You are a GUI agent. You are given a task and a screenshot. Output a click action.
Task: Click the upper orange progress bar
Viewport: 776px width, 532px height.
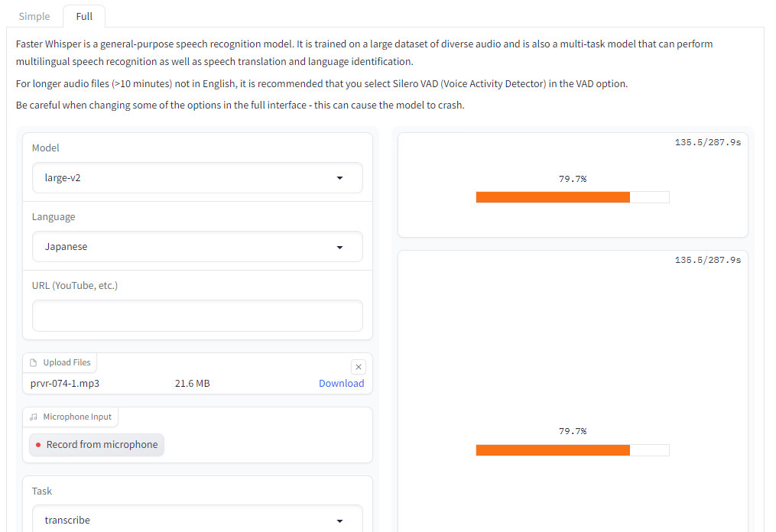(x=552, y=197)
